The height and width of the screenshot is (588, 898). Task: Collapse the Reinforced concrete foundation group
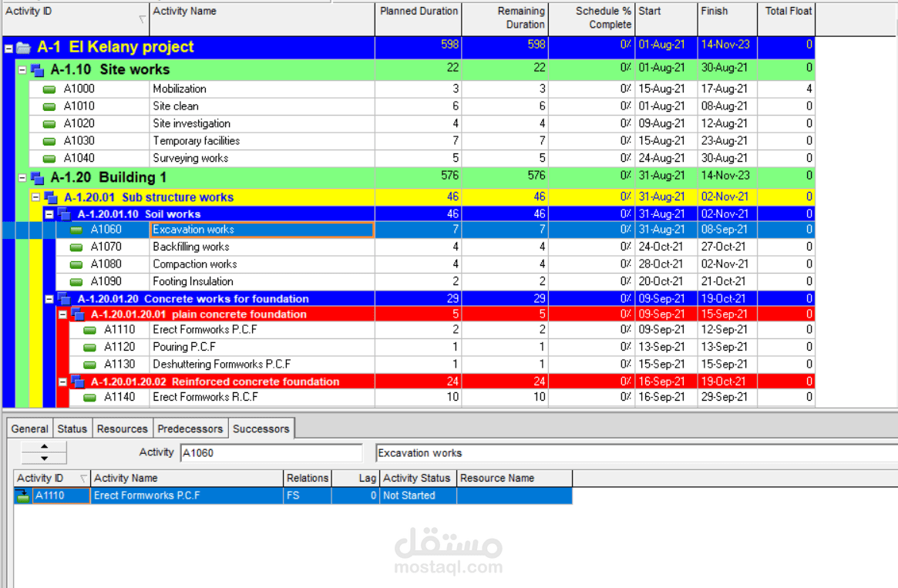(x=62, y=382)
